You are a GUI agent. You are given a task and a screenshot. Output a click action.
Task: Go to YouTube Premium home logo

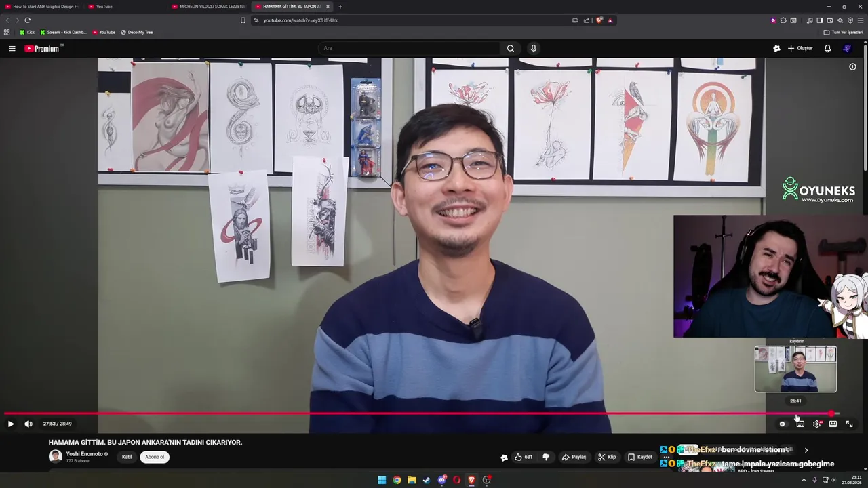pyautogui.click(x=43, y=48)
